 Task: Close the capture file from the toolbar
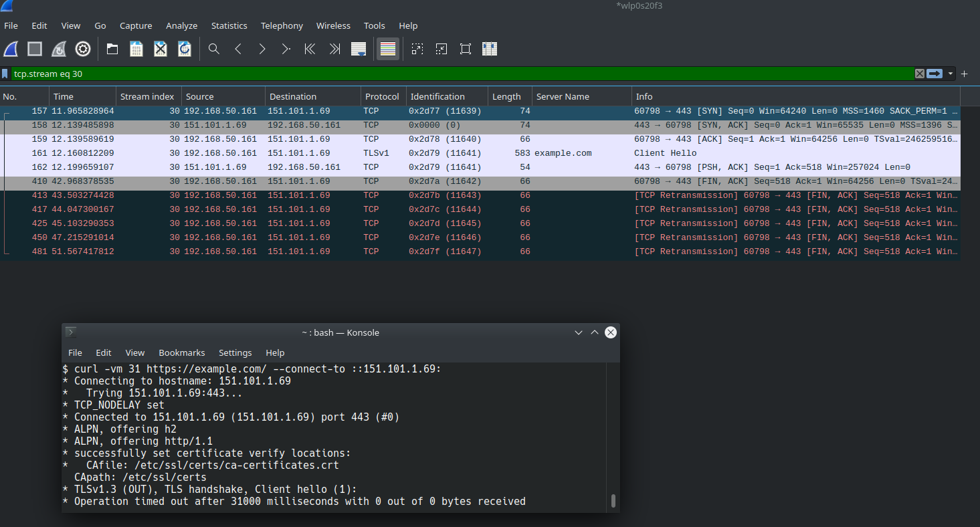tap(161, 49)
